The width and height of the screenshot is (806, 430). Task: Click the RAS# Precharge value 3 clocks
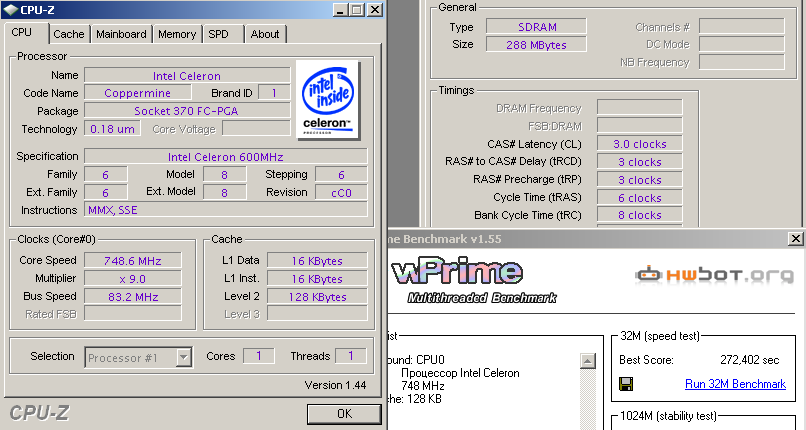(639, 179)
